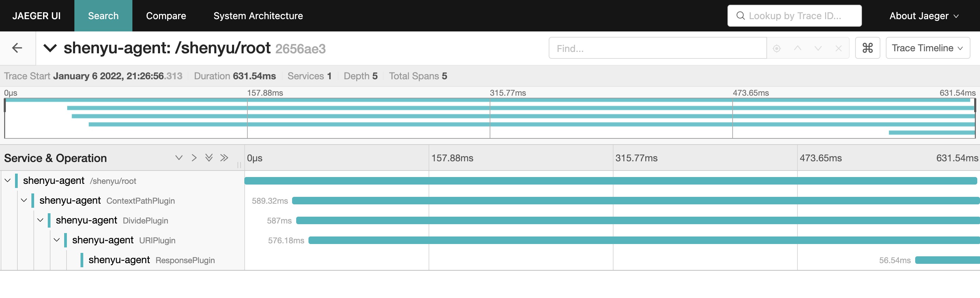Collapse the ContextPathPlugin span children
980x298 pixels.
[x=24, y=201]
